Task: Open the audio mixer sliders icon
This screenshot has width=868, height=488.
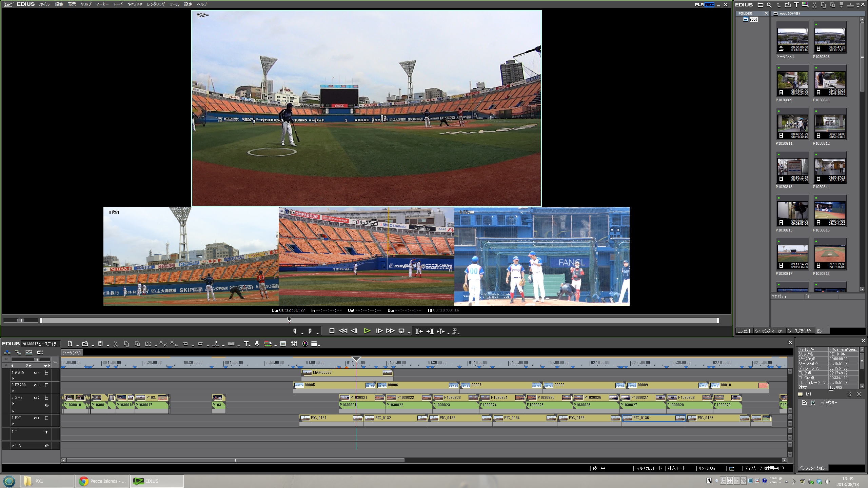Action: point(294,344)
